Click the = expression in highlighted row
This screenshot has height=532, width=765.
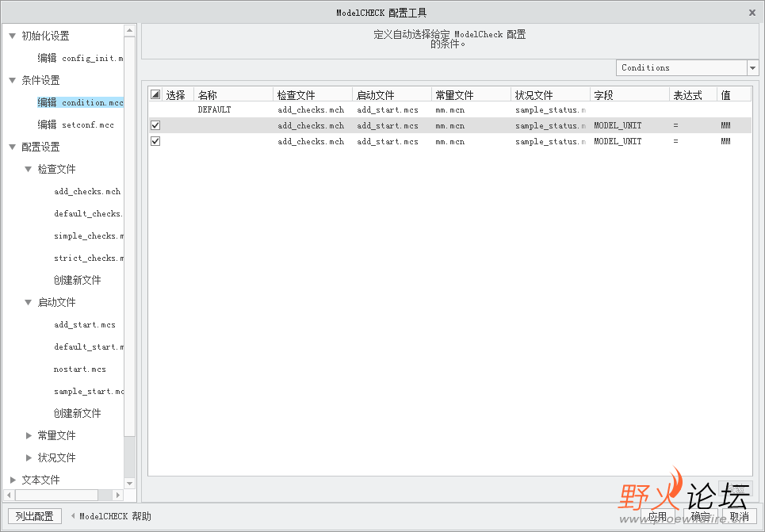click(675, 125)
